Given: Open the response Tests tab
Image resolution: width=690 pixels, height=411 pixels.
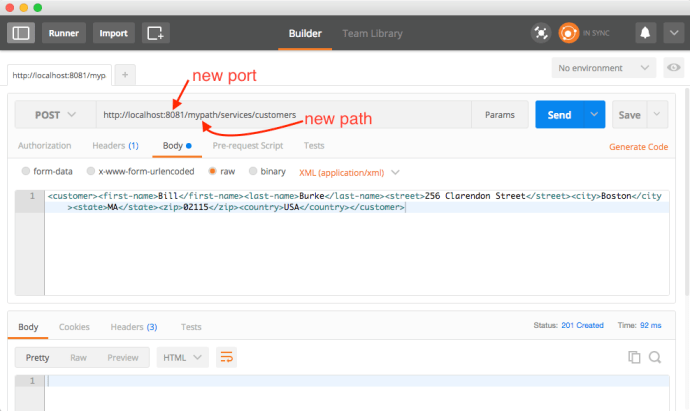Looking at the screenshot, I should [x=191, y=327].
